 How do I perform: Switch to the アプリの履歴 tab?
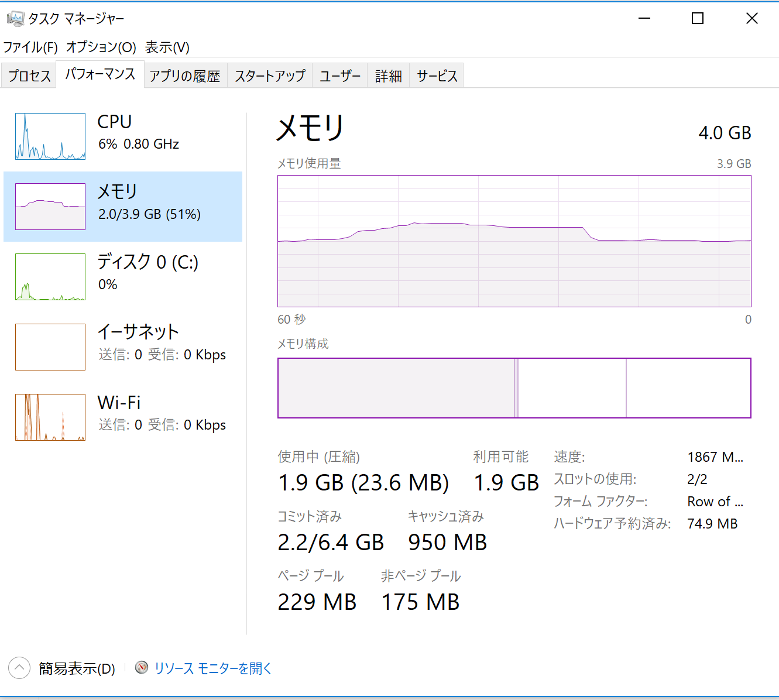coord(185,76)
